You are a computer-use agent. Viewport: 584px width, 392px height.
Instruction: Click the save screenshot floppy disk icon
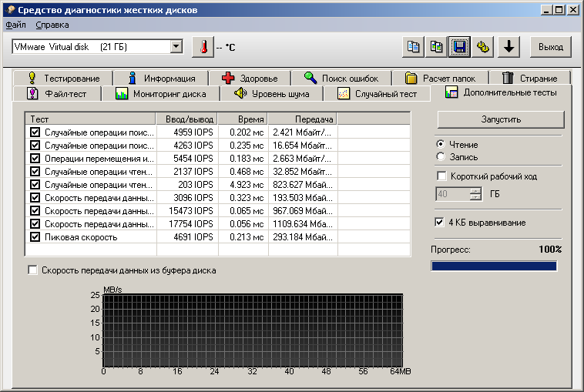[460, 47]
